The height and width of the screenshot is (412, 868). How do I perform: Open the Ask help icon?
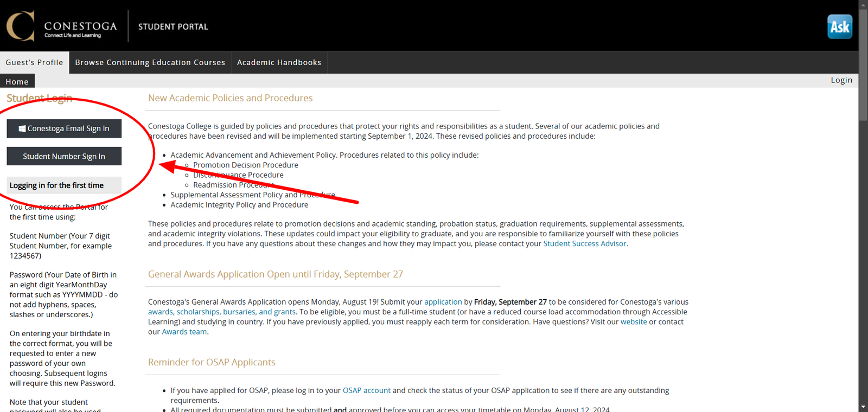[x=840, y=27]
